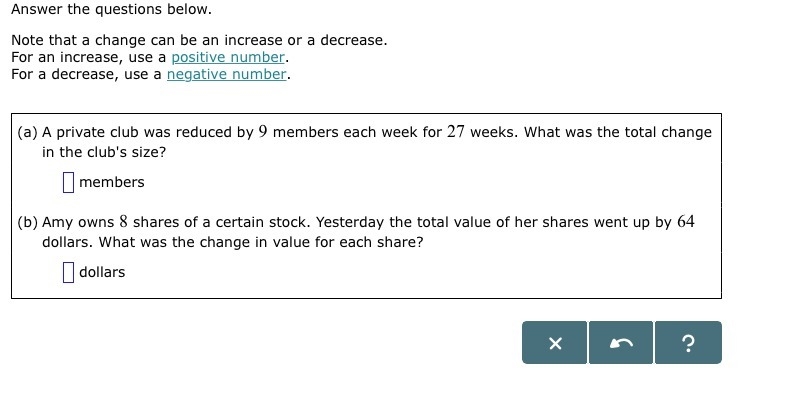
Task: Click the number 27 in question (a)
Action: (x=456, y=132)
